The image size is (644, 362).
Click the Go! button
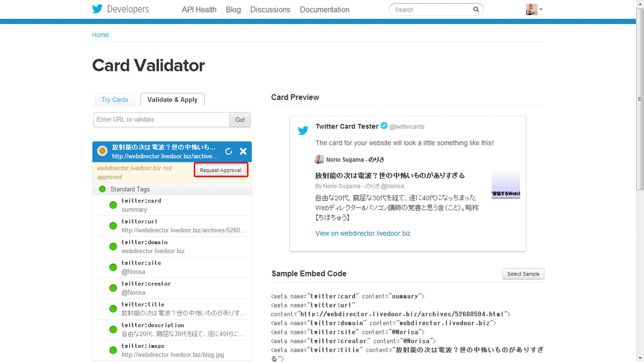pyautogui.click(x=240, y=120)
